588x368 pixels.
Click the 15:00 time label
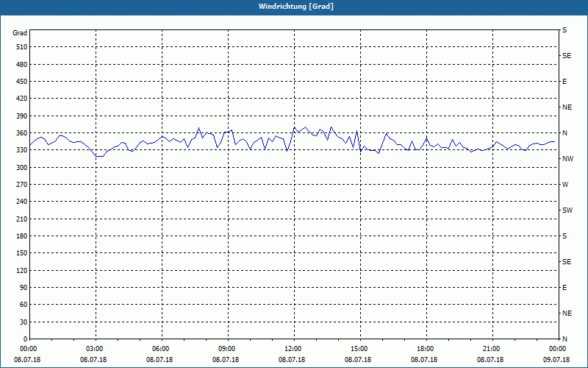point(360,349)
